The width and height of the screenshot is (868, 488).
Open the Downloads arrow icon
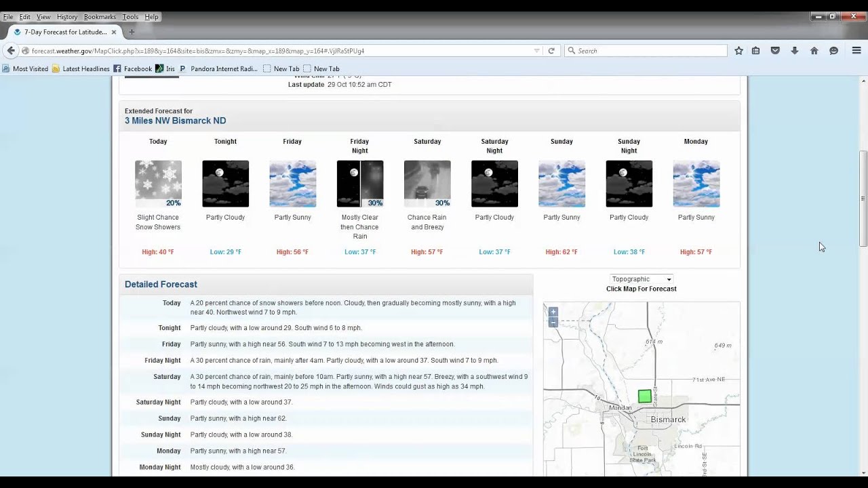[x=794, y=51]
